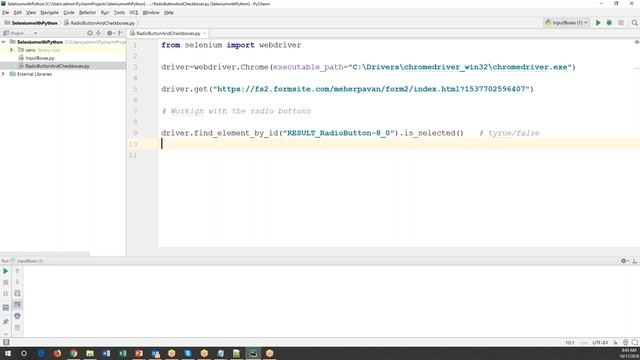Open Firefox from taskbar
640x360 pixels.
pos(57,353)
